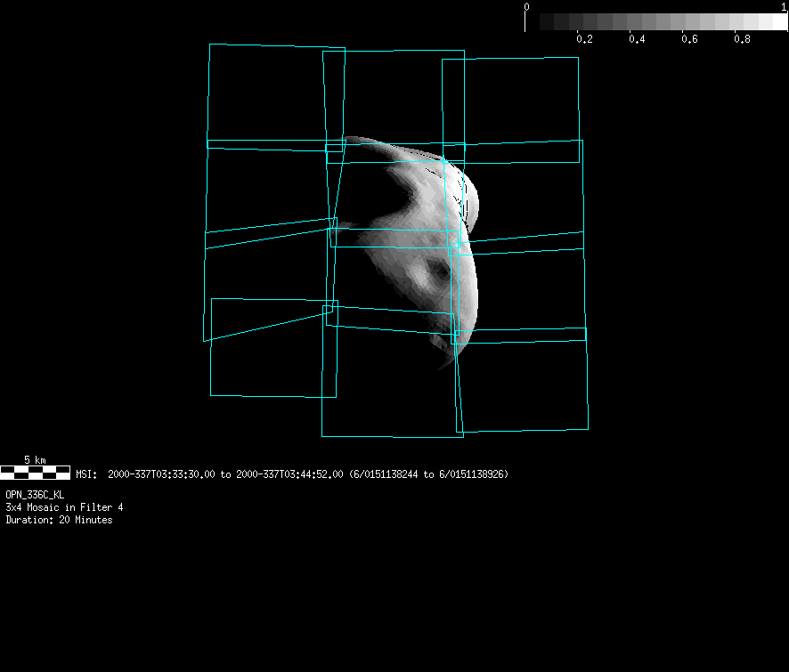Click the MSI timestamp range text
The height and width of the screenshot is (672, 789).
point(292,474)
